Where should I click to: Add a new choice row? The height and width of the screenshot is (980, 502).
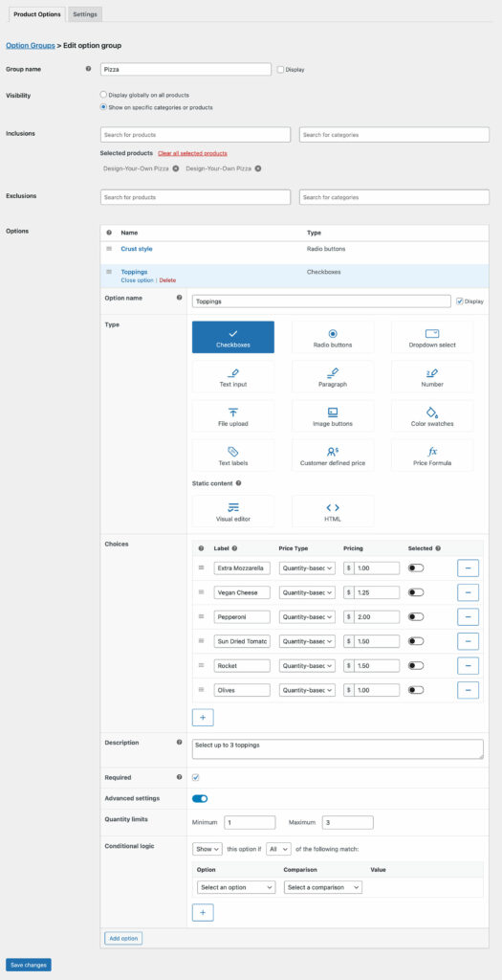tap(203, 718)
